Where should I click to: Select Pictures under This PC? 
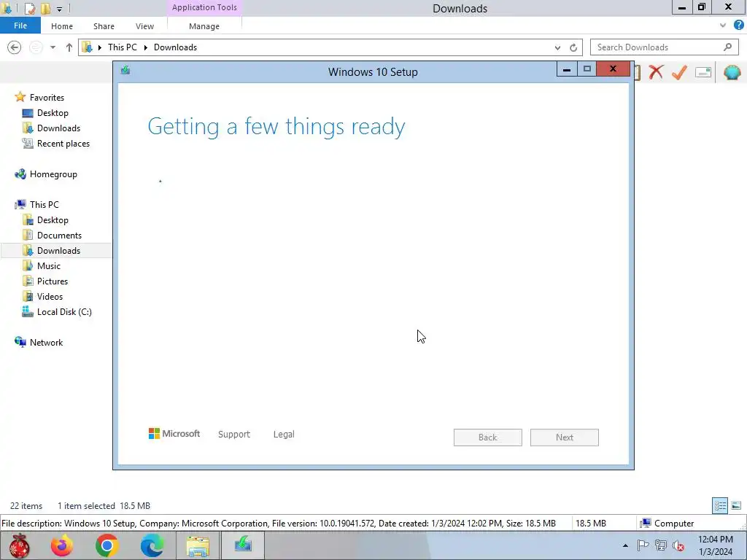tap(53, 281)
